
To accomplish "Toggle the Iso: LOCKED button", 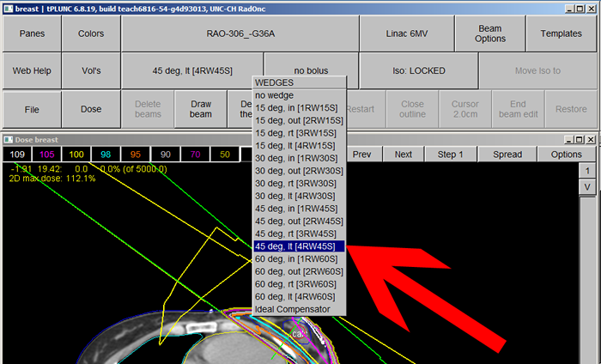I will pyautogui.click(x=417, y=70).
